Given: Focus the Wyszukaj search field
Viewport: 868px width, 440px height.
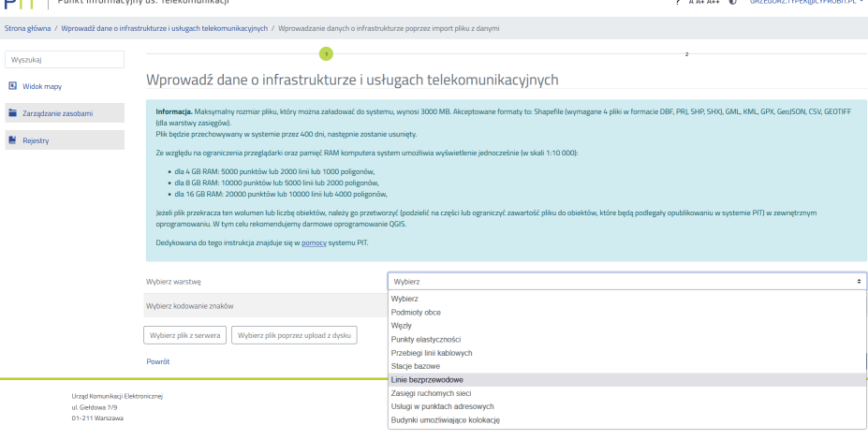Looking at the screenshot, I should [65, 59].
